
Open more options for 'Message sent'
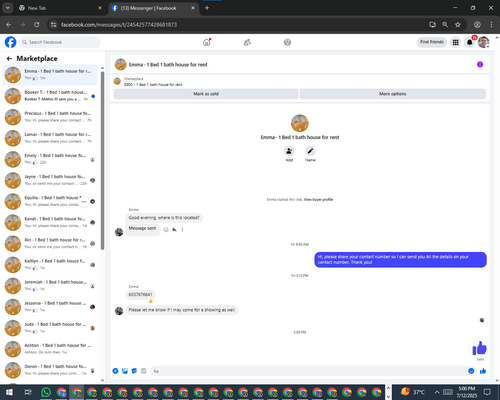click(182, 230)
